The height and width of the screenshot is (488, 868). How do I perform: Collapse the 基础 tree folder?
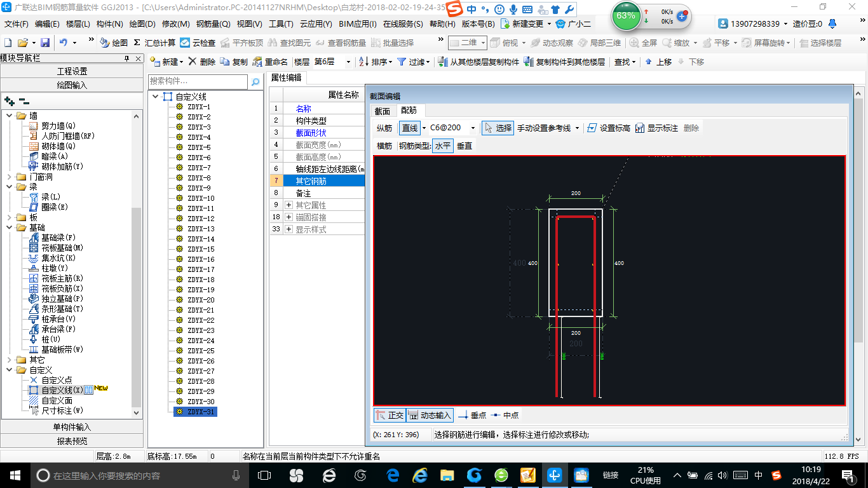[x=10, y=227]
